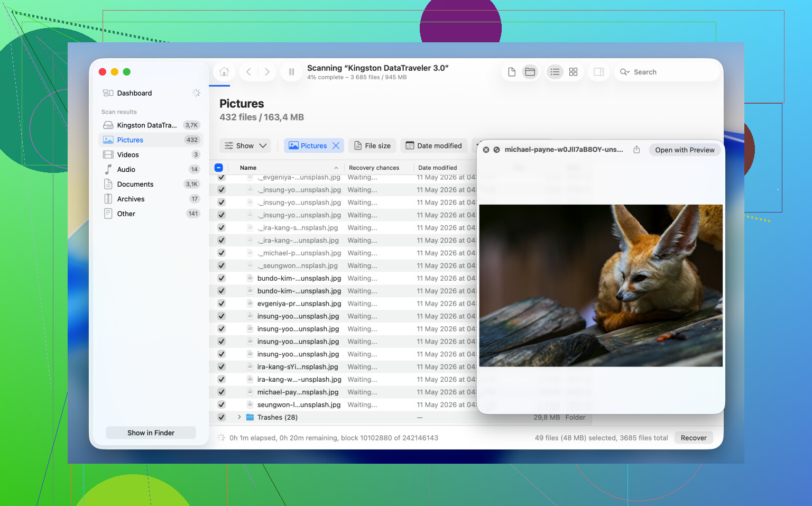The width and height of the screenshot is (812, 506).
Task: Sort by Recovery chances column
Action: [374, 168]
